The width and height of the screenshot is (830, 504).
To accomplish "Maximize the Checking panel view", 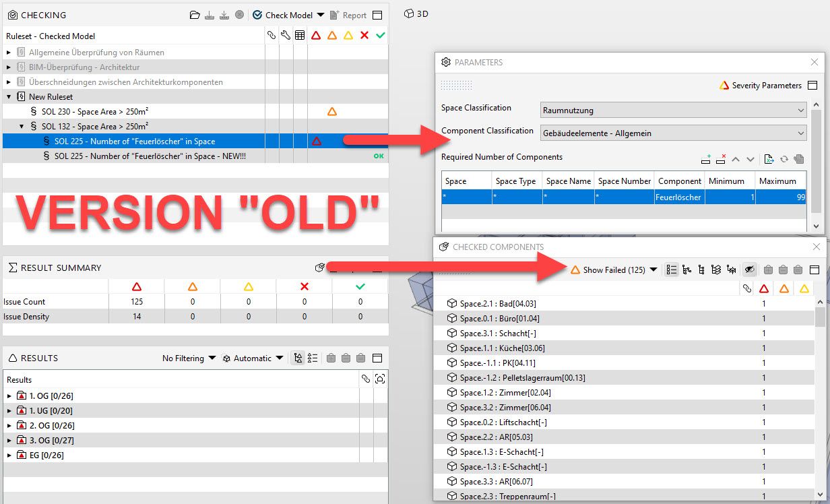I will click(377, 15).
